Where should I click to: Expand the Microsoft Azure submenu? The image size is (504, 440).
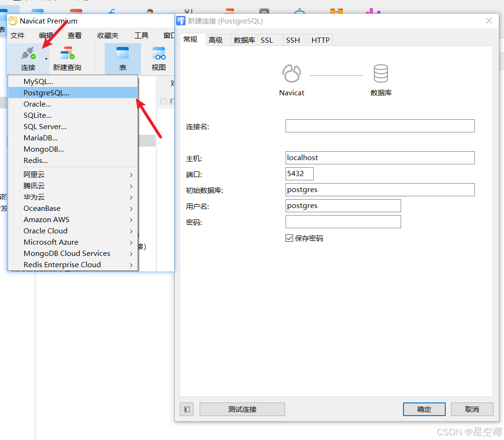pos(73,242)
